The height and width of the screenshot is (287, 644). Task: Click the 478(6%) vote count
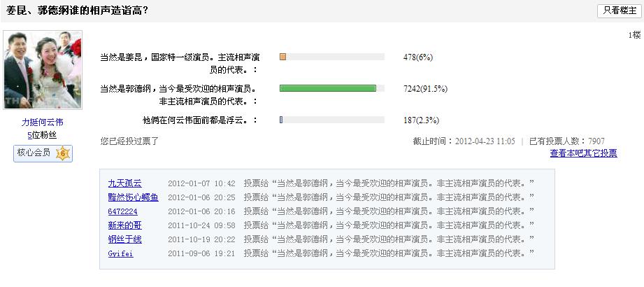pos(420,57)
